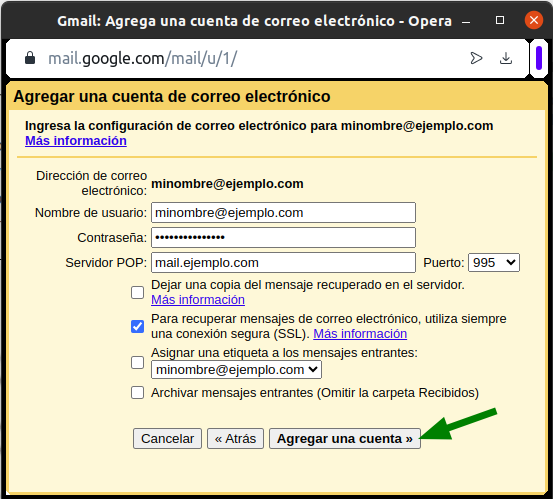Viewport: 553px width, 499px height.
Task: Expand the label dropdown minombre@ejemplo.com
Action: coord(236,370)
